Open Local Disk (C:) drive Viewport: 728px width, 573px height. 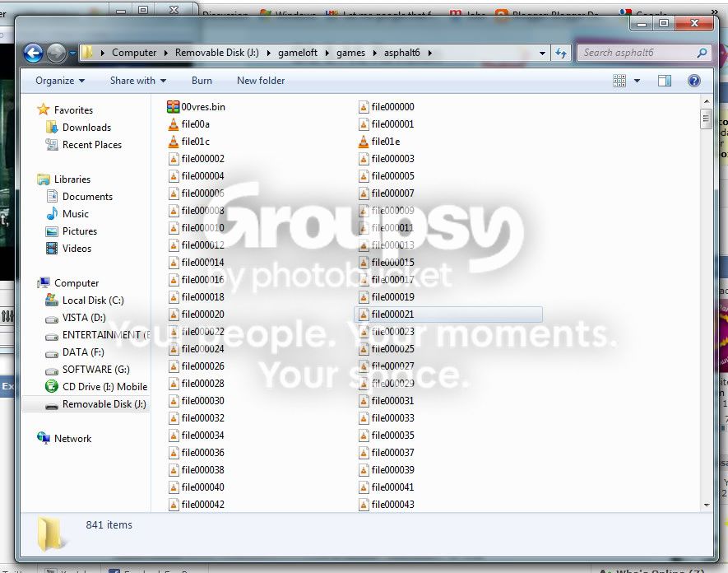click(93, 300)
